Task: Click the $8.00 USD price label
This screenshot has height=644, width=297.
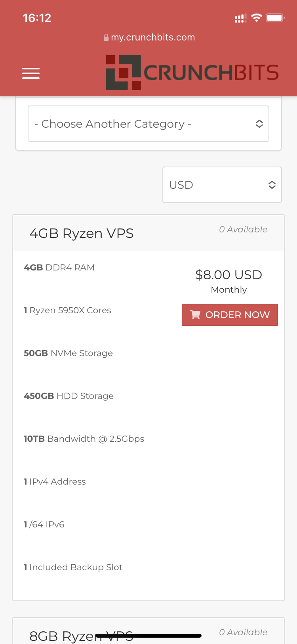Action: [x=228, y=274]
